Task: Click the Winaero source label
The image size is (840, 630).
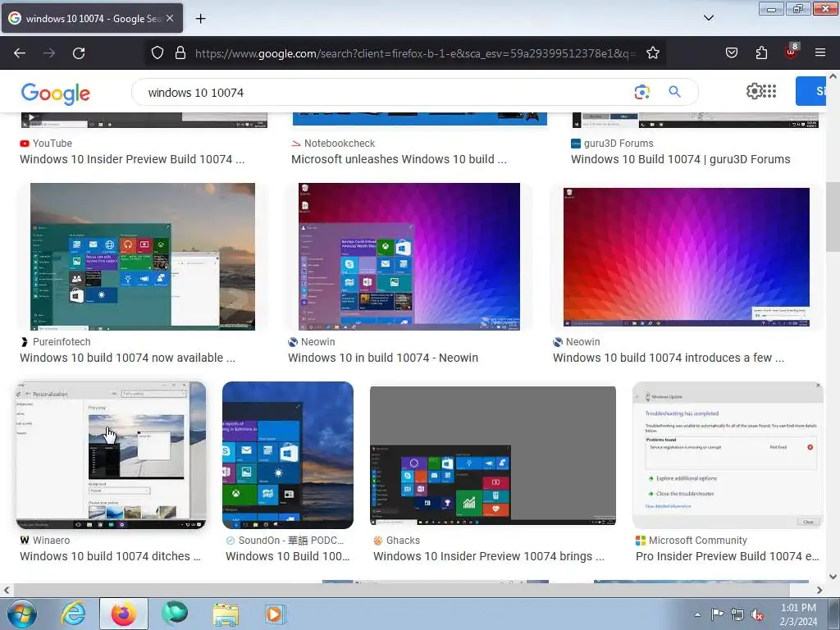Action: coord(51,540)
